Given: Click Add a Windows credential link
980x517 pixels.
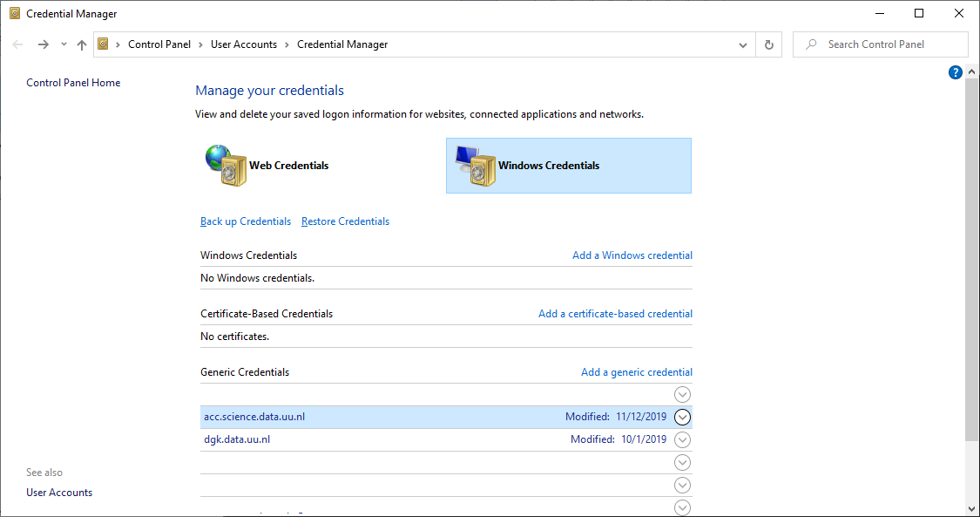Looking at the screenshot, I should pos(632,255).
